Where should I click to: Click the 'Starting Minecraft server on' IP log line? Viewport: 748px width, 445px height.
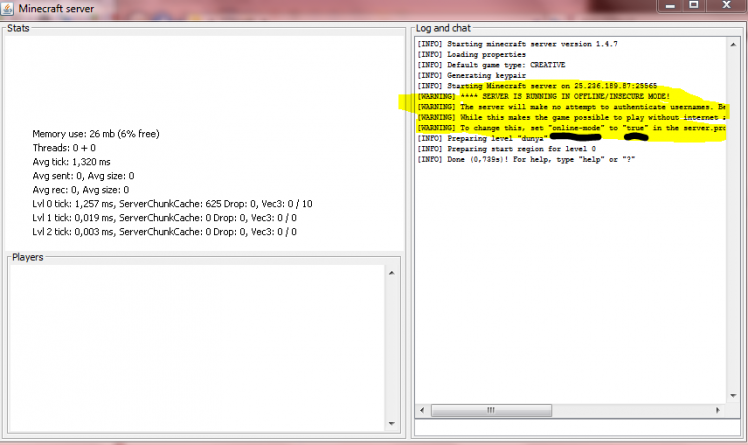pyautogui.click(x=537, y=86)
